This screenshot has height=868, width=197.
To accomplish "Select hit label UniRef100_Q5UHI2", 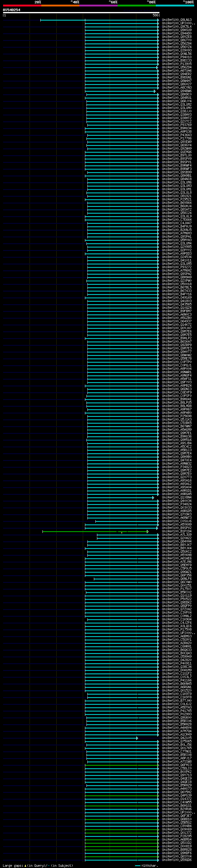I will [176, 551].
